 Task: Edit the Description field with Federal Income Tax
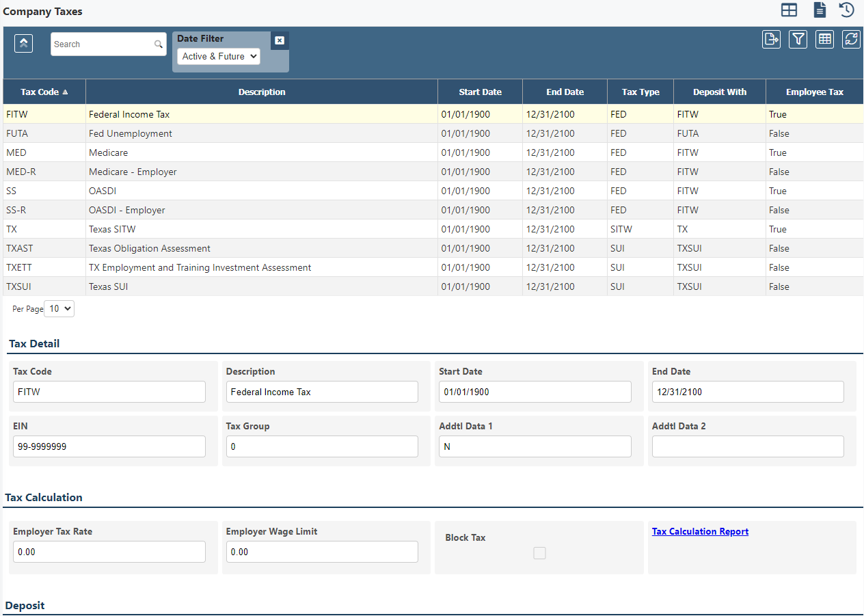point(322,392)
